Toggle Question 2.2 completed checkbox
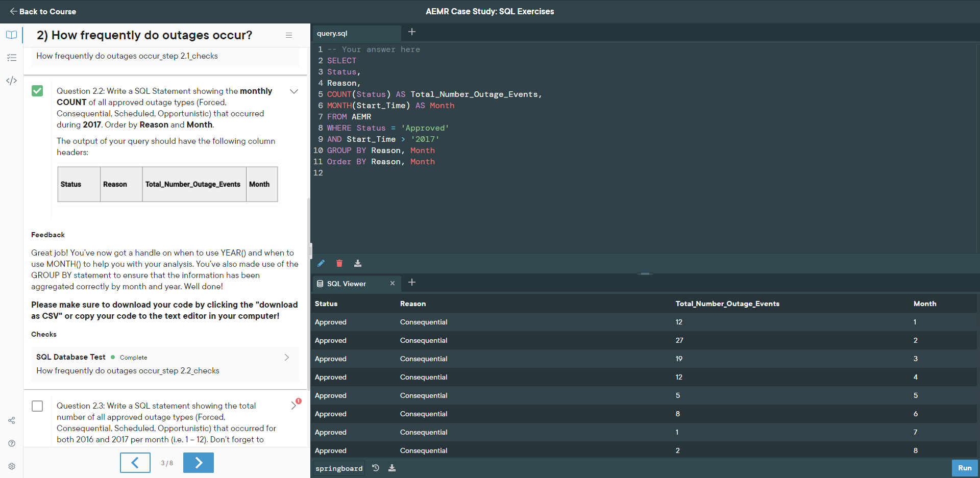 click(x=37, y=91)
